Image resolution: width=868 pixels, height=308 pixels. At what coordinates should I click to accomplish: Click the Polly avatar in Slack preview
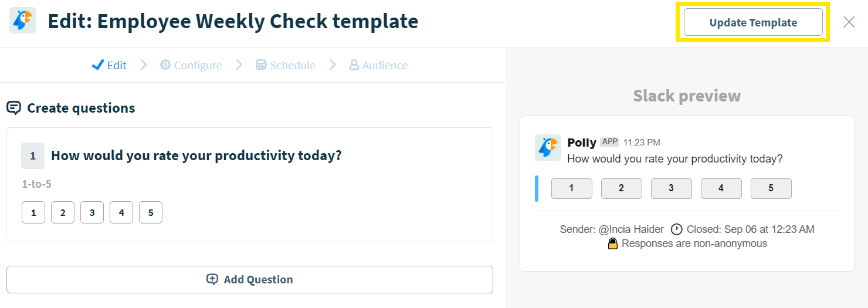click(548, 147)
